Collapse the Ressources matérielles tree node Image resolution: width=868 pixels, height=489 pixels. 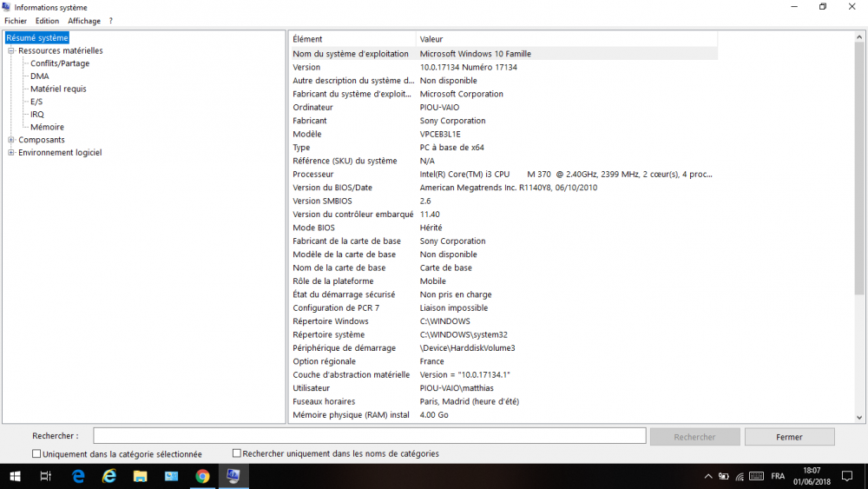(11, 50)
